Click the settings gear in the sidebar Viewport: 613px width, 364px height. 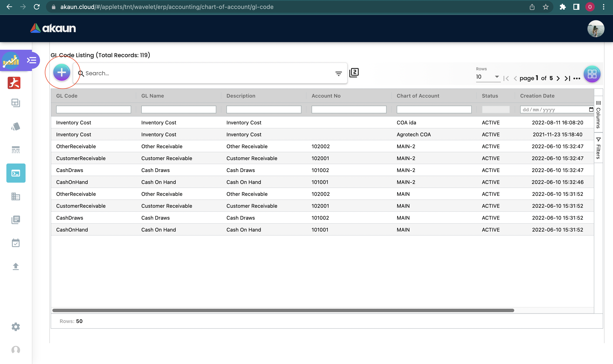(16, 326)
